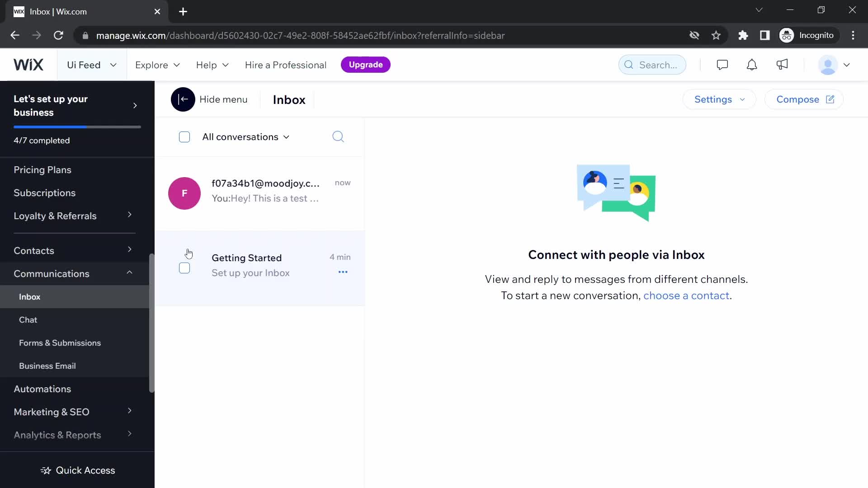Click the Upgrade button
This screenshot has width=868, height=488.
coord(365,65)
